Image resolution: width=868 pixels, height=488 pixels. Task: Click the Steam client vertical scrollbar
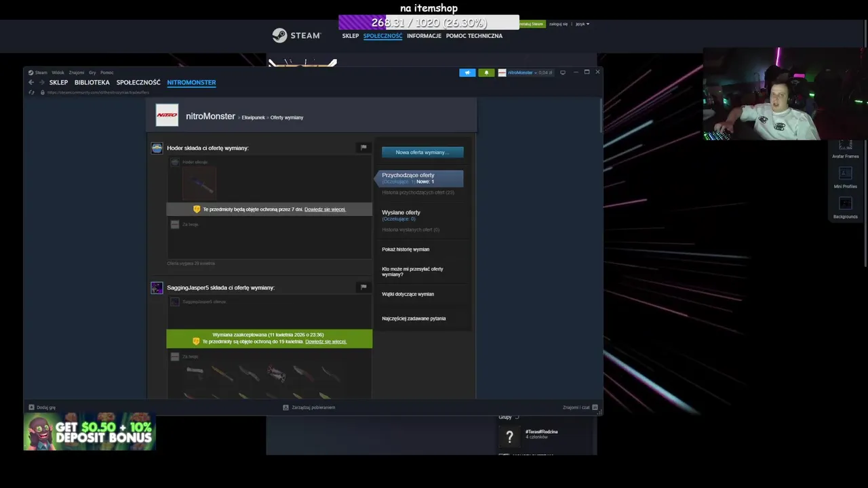(600, 115)
